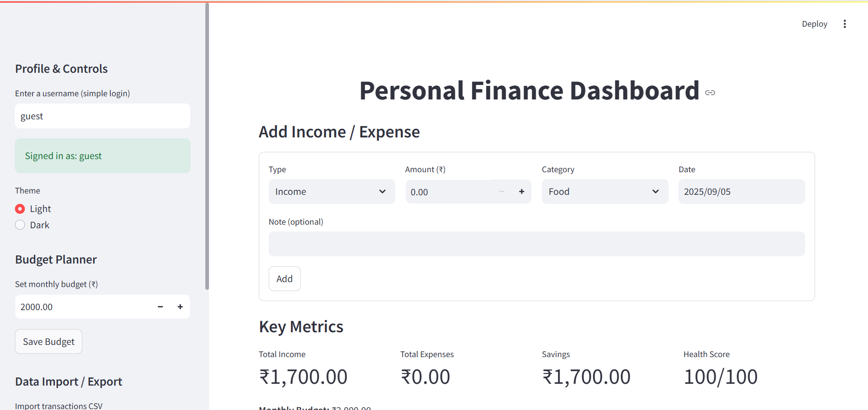This screenshot has height=410, width=868.
Task: Click the heading anchor link icon
Action: pos(710,93)
